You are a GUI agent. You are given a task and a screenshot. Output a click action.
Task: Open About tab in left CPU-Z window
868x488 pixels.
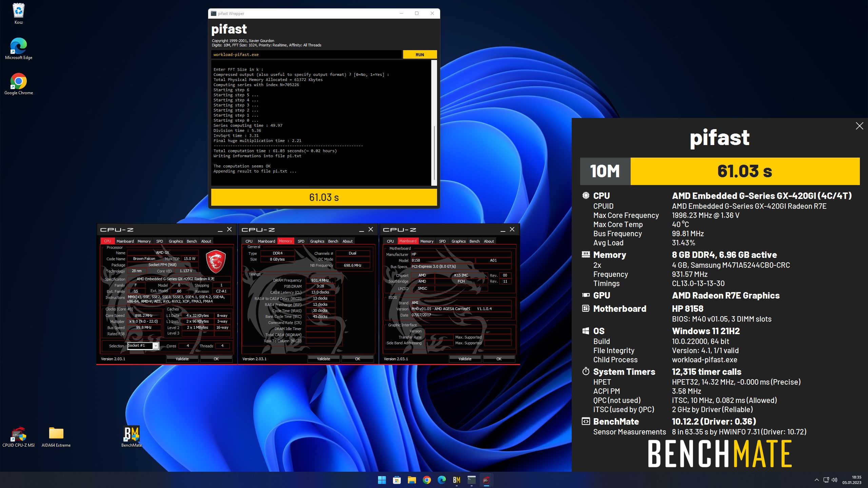tap(206, 241)
